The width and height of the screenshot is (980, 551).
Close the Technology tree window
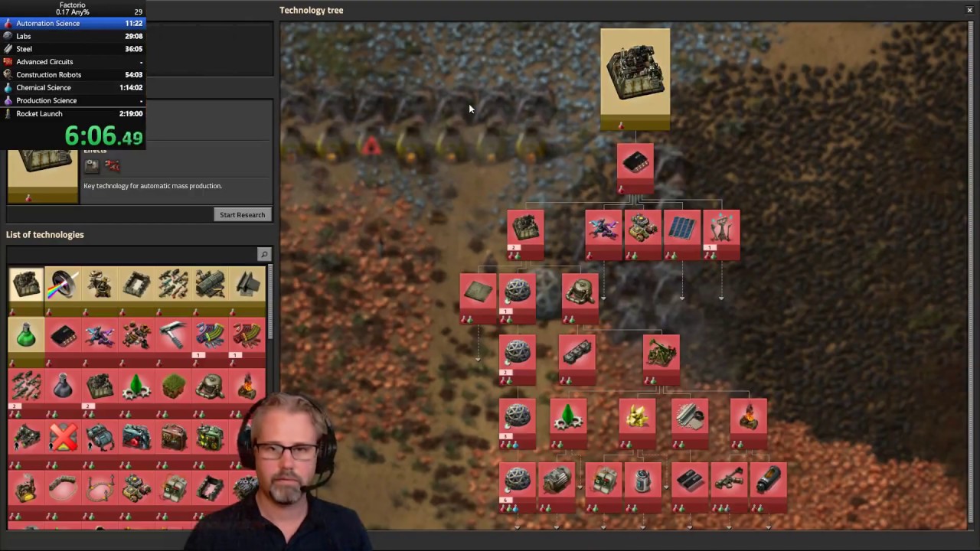pyautogui.click(x=969, y=10)
